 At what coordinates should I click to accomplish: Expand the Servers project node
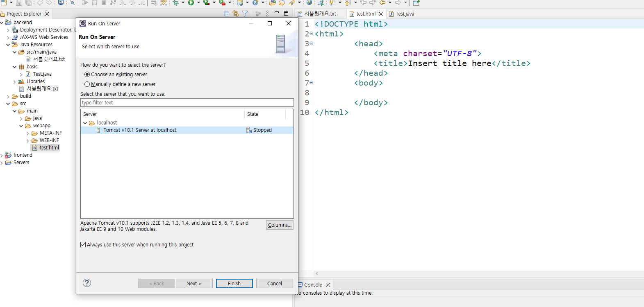pyautogui.click(x=2, y=163)
